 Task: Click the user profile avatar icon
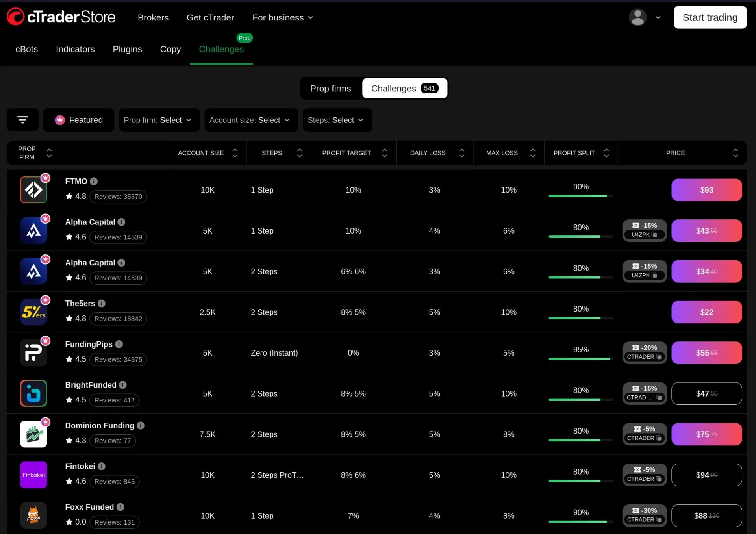637,17
